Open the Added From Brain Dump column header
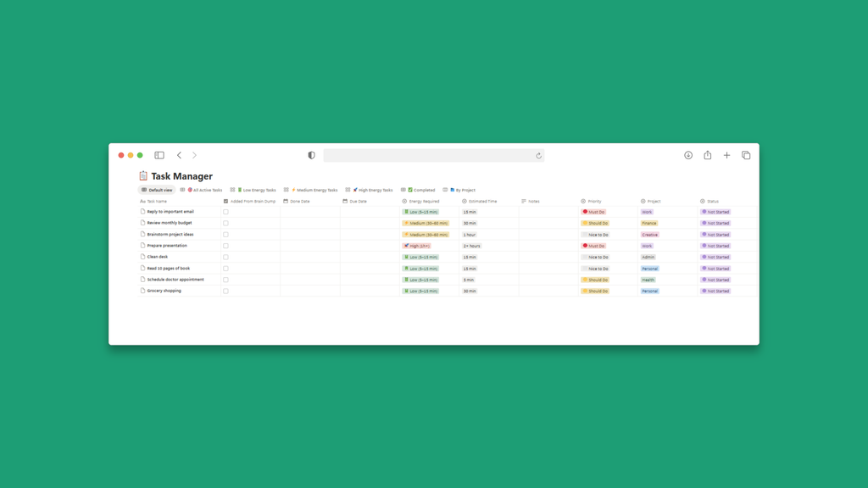The image size is (868, 488). pos(250,202)
